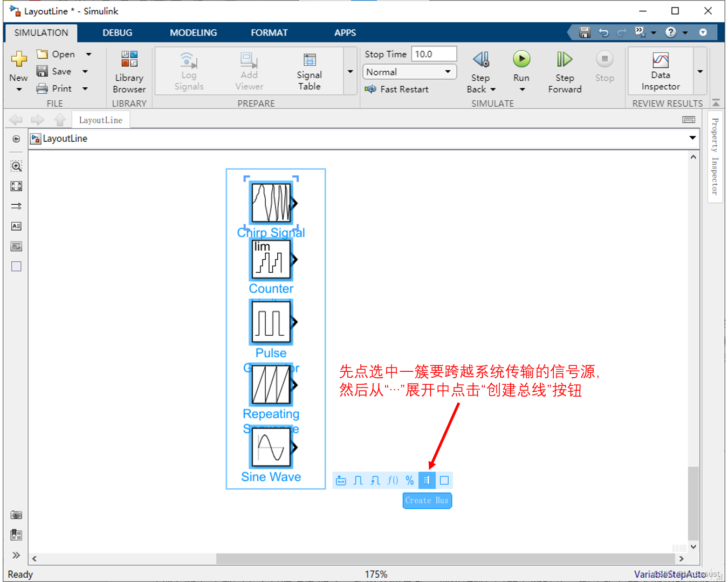Toggle Step Back mode
Image resolution: width=728 pixels, height=582 pixels.
click(x=480, y=71)
